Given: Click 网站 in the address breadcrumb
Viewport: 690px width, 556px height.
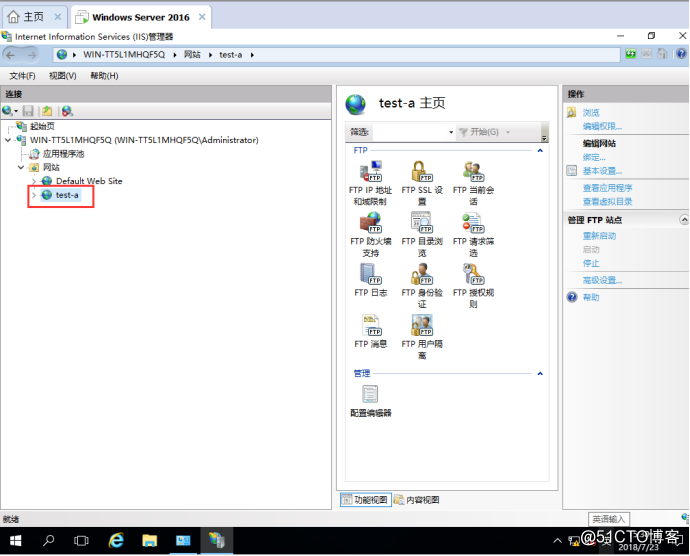Looking at the screenshot, I should (x=192, y=55).
